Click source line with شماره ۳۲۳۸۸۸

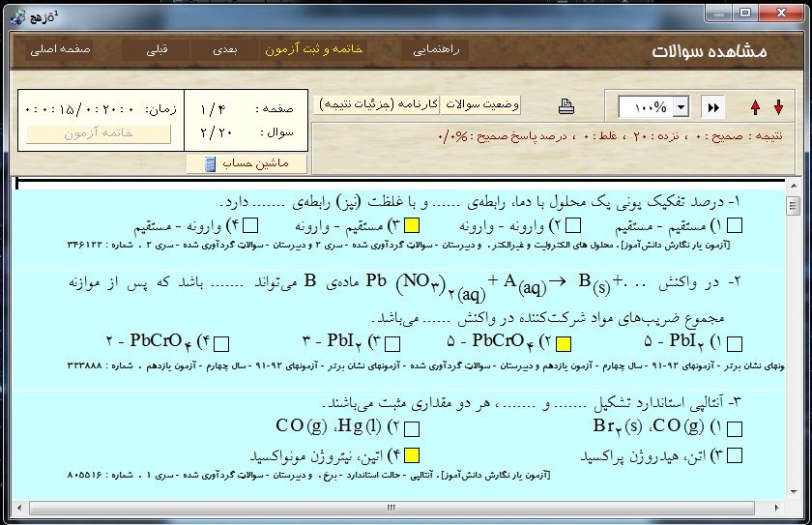point(425,366)
